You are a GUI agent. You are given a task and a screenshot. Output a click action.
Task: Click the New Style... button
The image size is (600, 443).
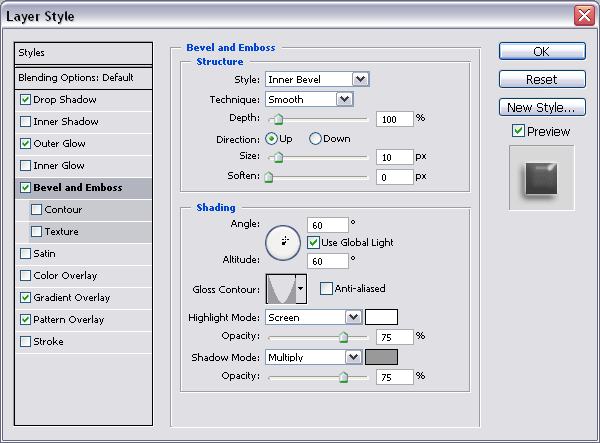542,107
